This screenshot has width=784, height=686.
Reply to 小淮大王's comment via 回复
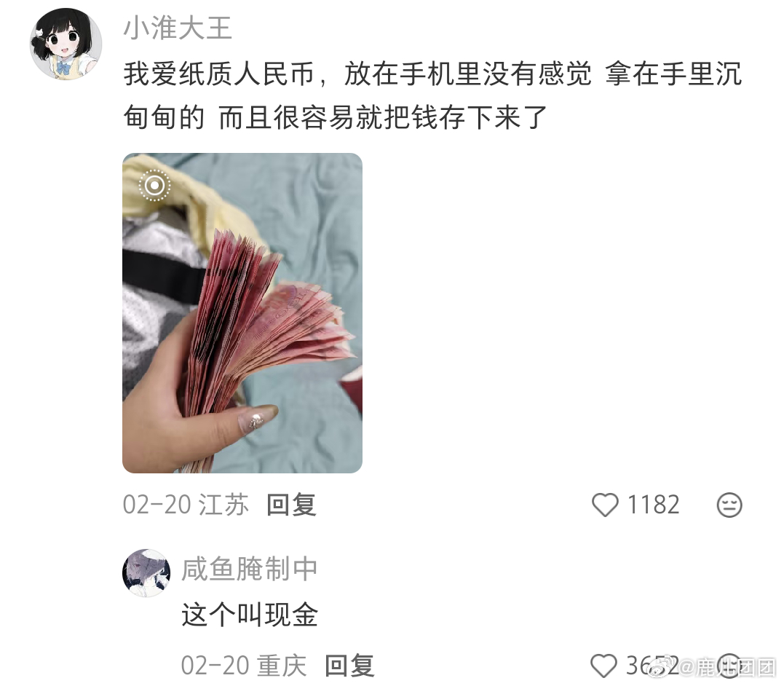[x=291, y=505]
